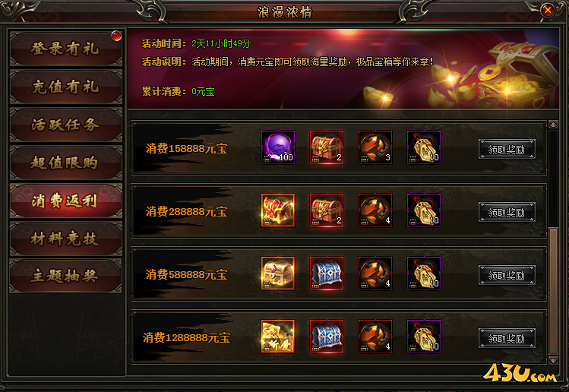The width and height of the screenshot is (569, 392).
Task: Click the scrollbar down arrow
Action: (x=553, y=360)
